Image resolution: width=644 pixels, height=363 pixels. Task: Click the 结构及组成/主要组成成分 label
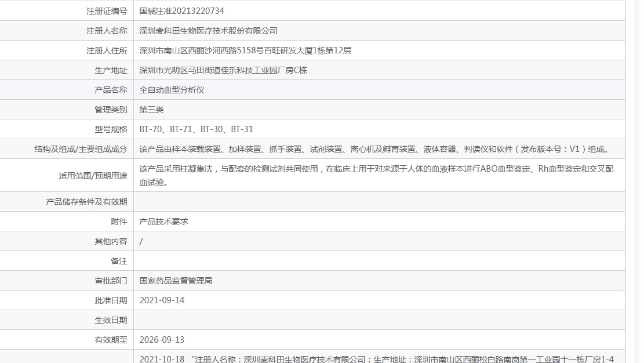(81, 149)
